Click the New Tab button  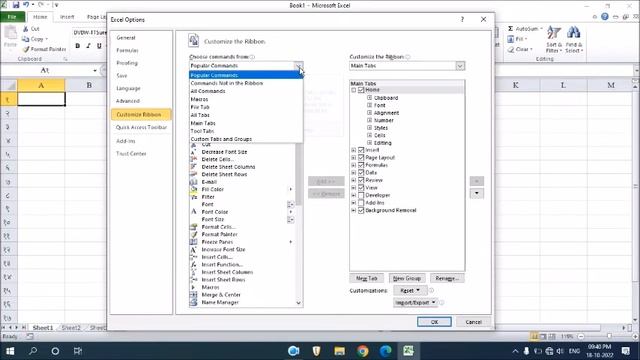(367, 278)
